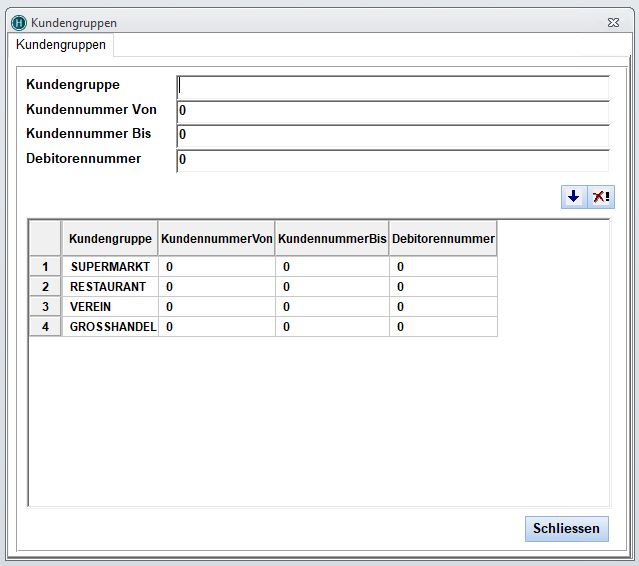Click the Debitorennummer input field
The width and height of the screenshot is (639, 566).
pos(392,160)
